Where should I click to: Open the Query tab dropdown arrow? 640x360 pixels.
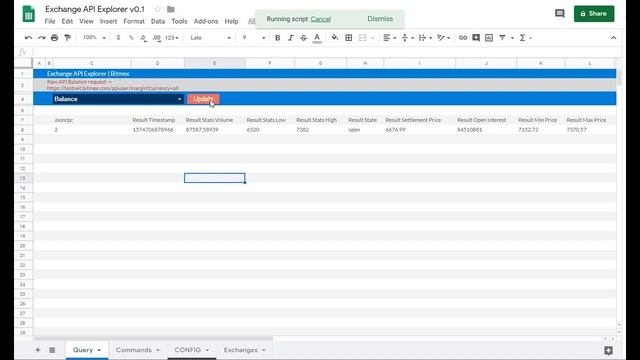(x=99, y=350)
